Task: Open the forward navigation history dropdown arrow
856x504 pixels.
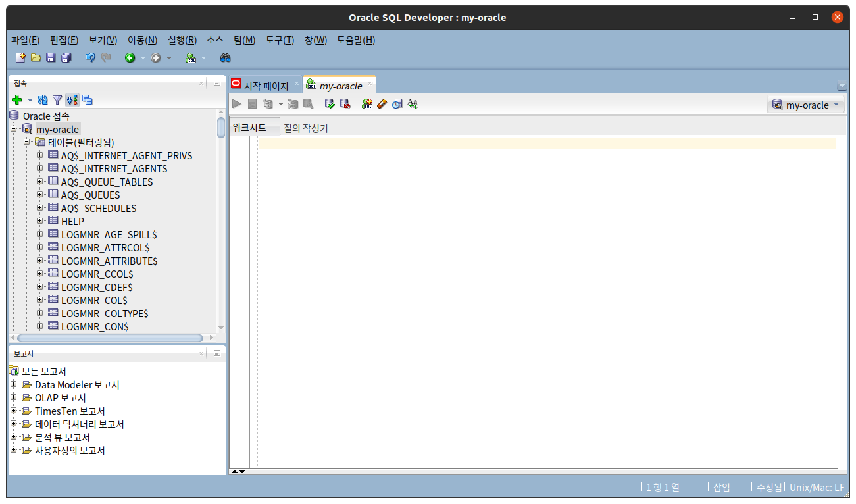Action: coord(168,58)
